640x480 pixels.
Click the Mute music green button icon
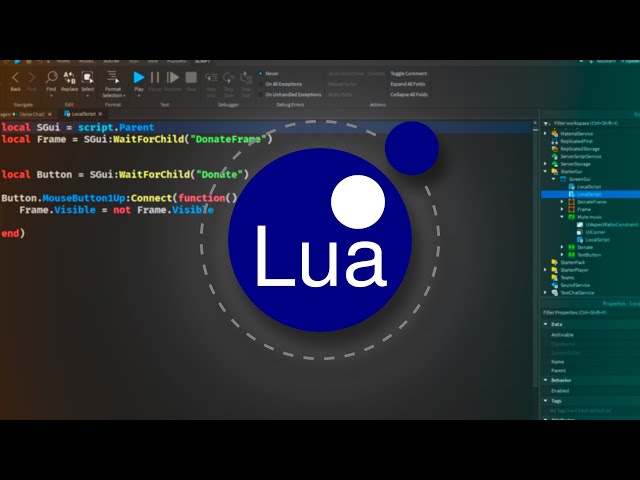pyautogui.click(x=572, y=217)
